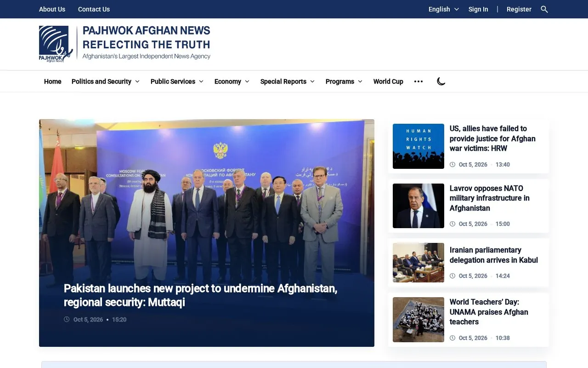Open the search magnifier icon

(x=544, y=9)
